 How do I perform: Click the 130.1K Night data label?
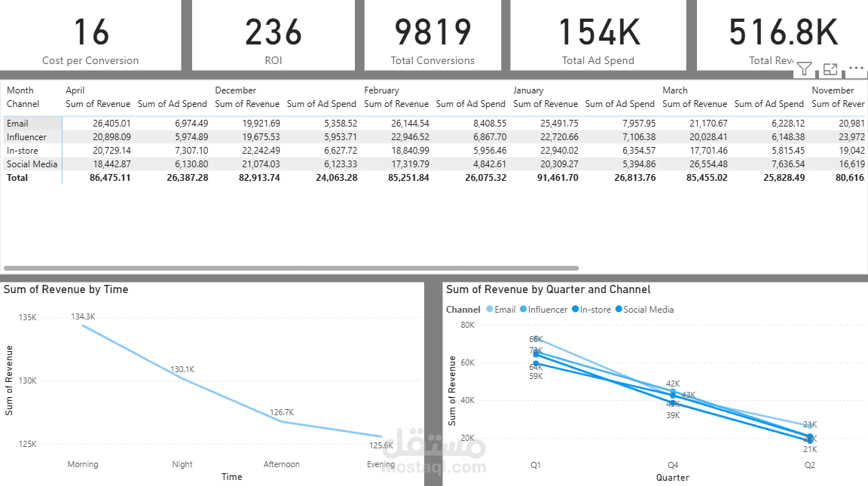[182, 369]
